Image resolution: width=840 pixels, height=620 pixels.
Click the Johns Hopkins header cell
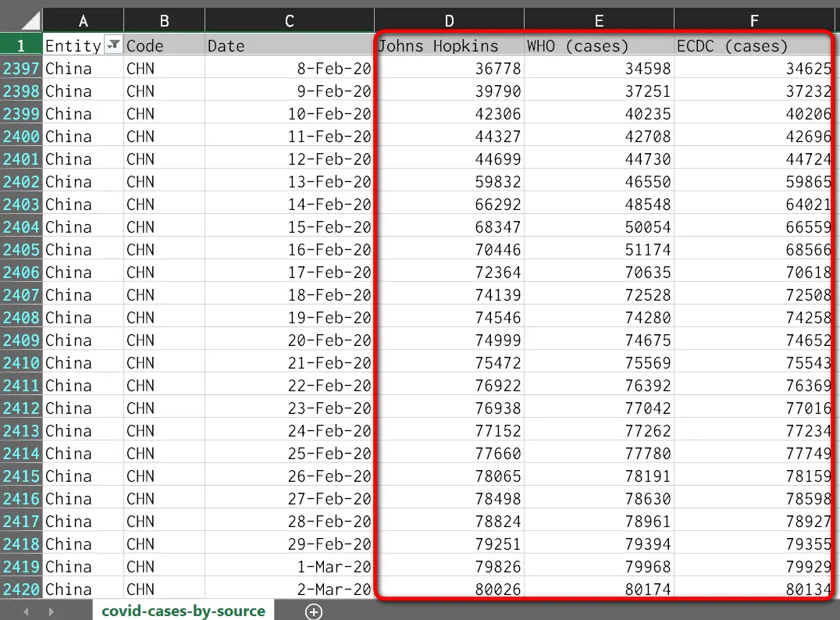(x=449, y=45)
